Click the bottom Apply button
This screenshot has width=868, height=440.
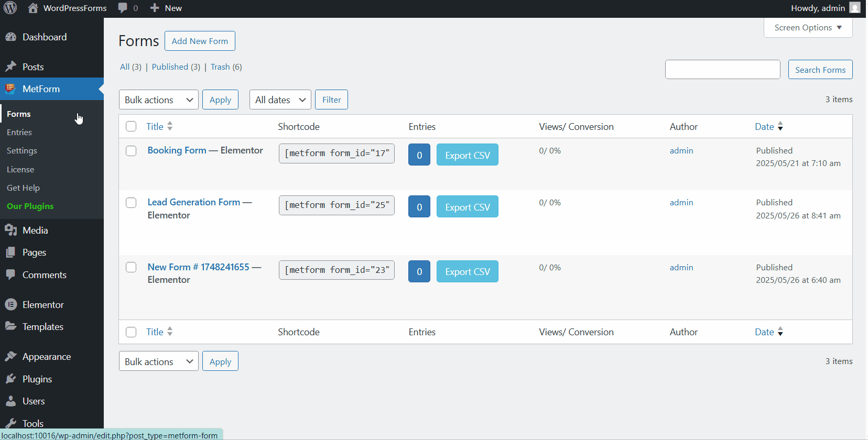pyautogui.click(x=220, y=361)
